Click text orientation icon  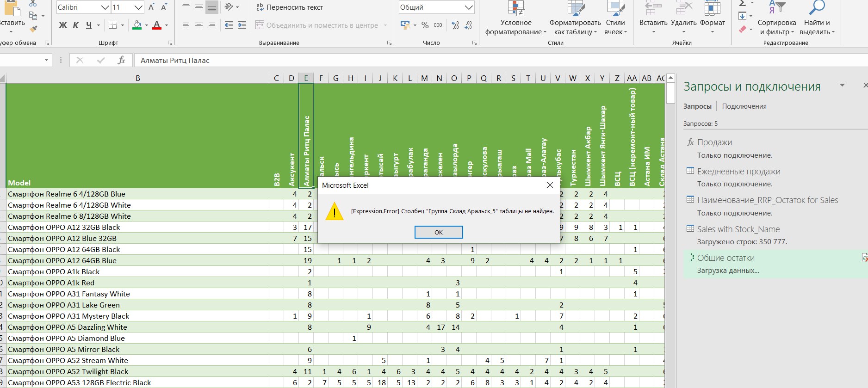click(x=229, y=6)
